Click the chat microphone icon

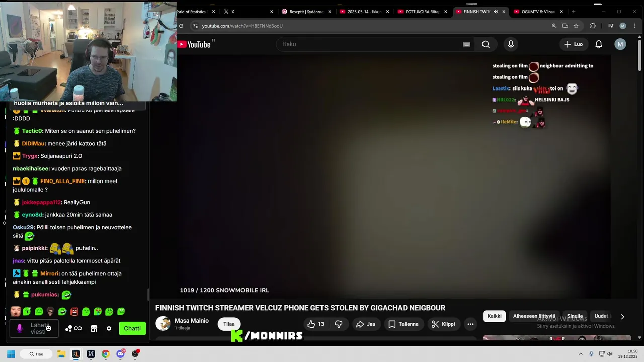(20, 328)
